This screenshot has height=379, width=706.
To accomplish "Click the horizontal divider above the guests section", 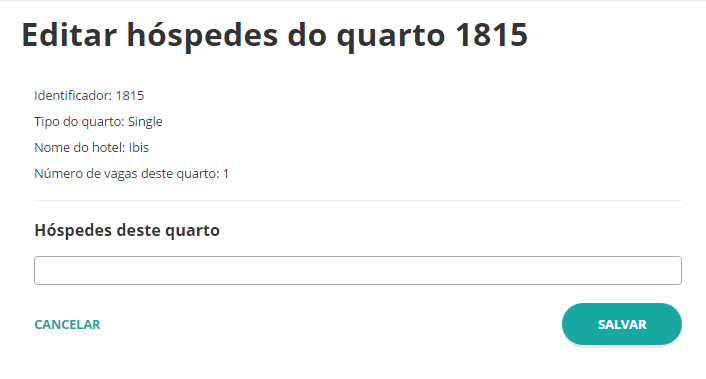I will point(358,200).
